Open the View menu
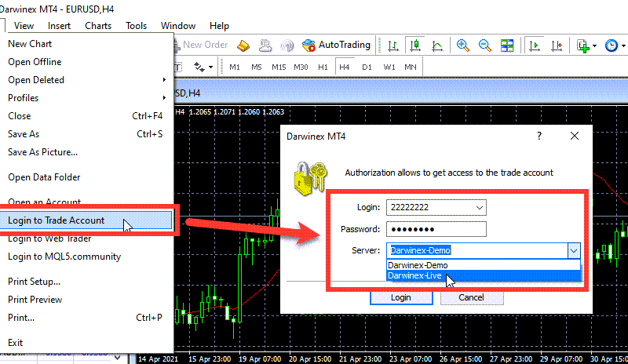 tap(24, 26)
